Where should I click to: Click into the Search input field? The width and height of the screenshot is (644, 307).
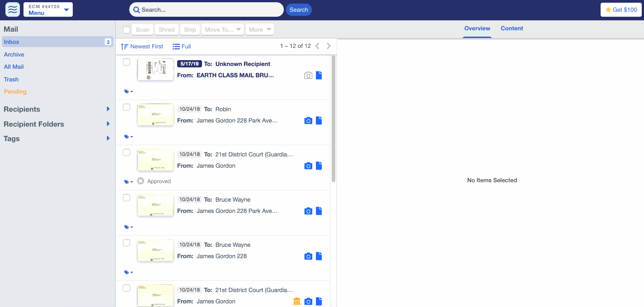click(x=207, y=9)
